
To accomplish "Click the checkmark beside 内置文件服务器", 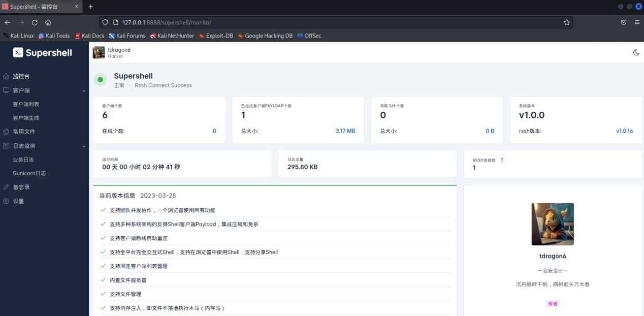I will [x=104, y=280].
